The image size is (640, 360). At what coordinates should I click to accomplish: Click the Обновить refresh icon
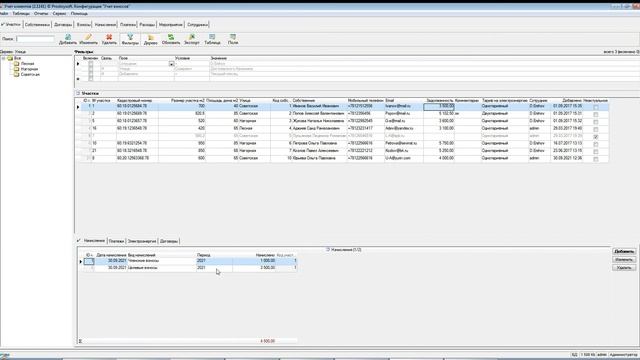[x=171, y=39]
